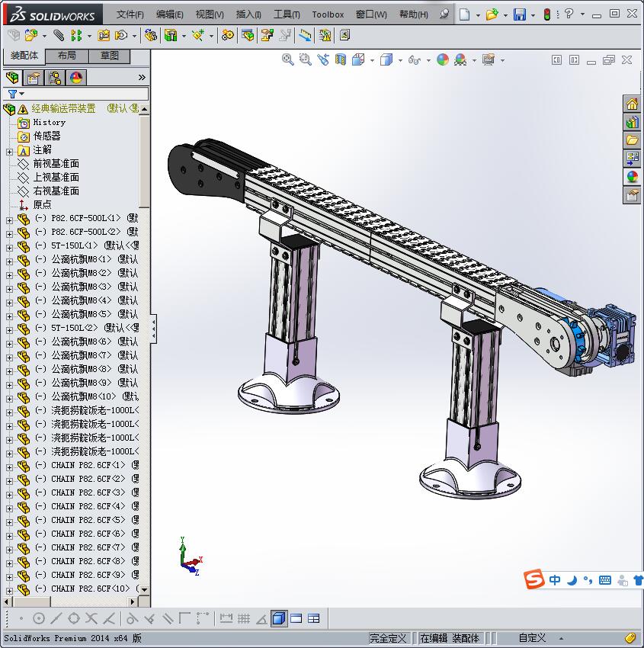644x648 pixels.
Task: Click the Measure ruler icon in toolbar
Action: coord(306,36)
